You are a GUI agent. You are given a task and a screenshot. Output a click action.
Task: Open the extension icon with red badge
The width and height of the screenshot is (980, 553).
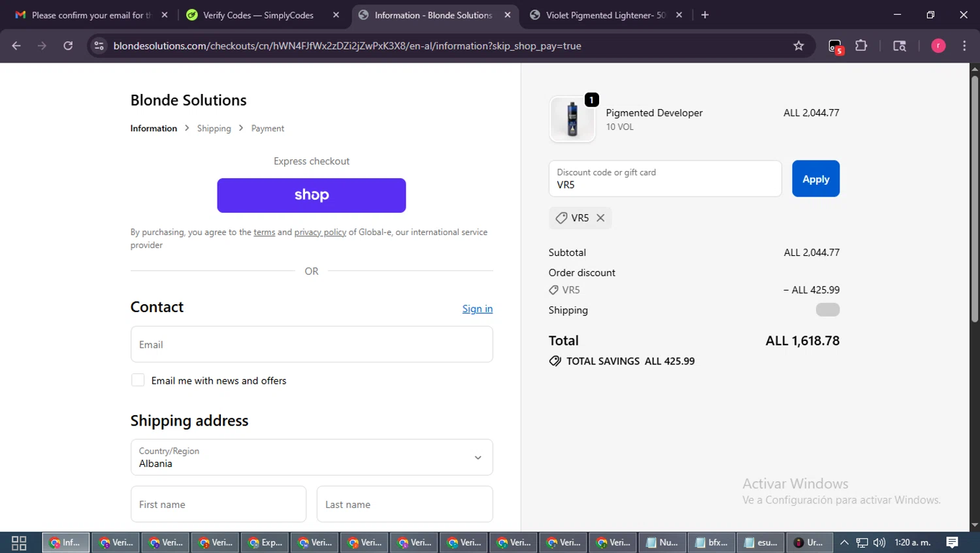click(836, 46)
